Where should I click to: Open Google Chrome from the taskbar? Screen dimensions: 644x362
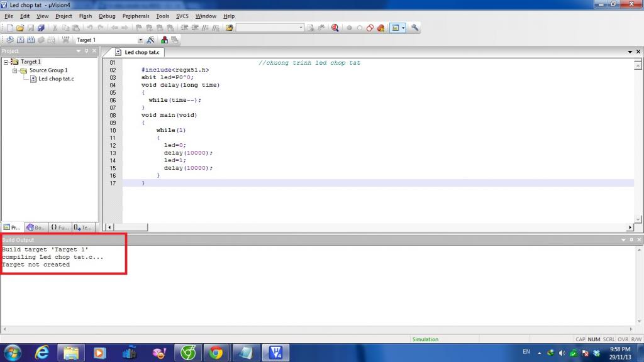tap(216, 353)
